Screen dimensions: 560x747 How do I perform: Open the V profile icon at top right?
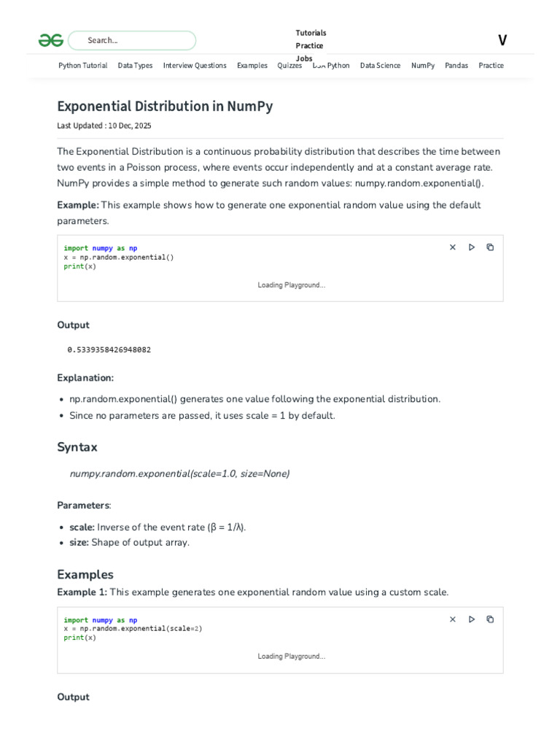pos(502,41)
